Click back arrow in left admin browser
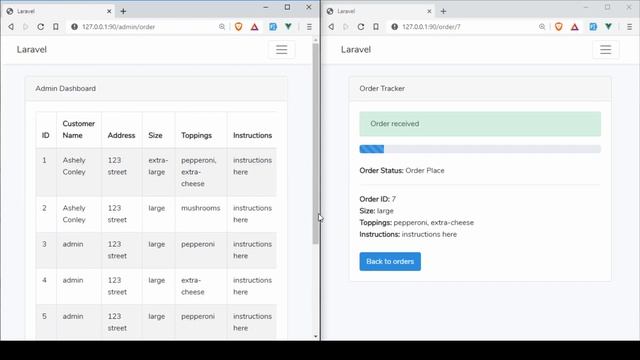Screen dimensions: 640x360 [11, 27]
